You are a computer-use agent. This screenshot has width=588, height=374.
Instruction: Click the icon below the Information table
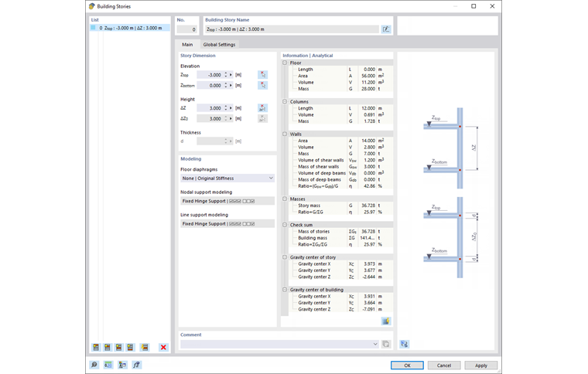point(386,321)
